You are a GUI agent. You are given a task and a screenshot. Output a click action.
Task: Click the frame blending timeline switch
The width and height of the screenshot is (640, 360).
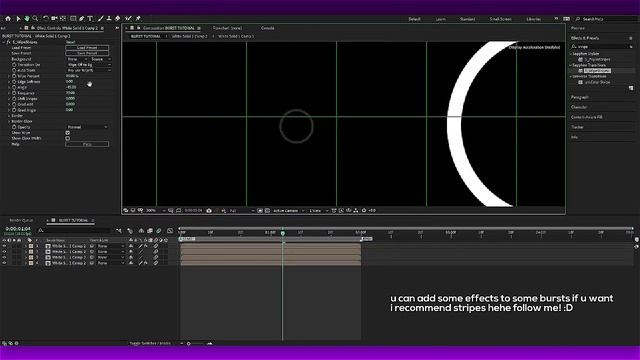[150, 231]
